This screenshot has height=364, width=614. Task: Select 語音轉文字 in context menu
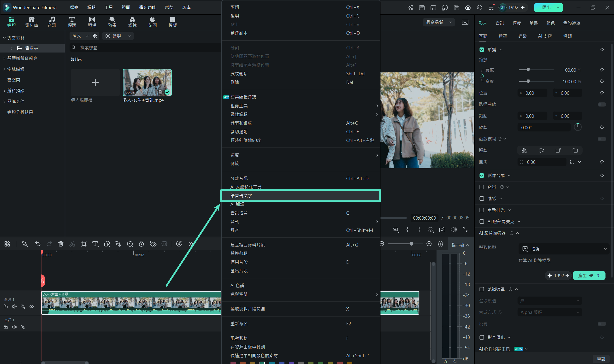coord(301,196)
